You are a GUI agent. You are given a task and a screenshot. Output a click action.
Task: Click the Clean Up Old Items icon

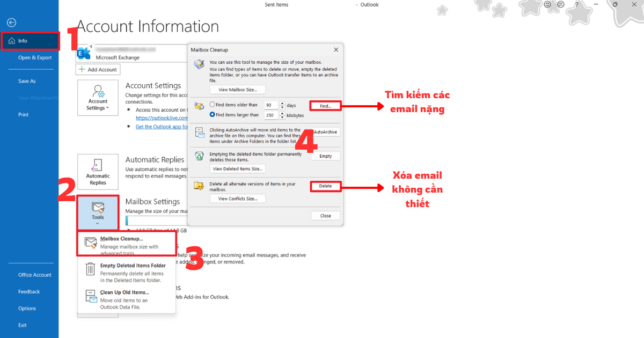pos(90,296)
